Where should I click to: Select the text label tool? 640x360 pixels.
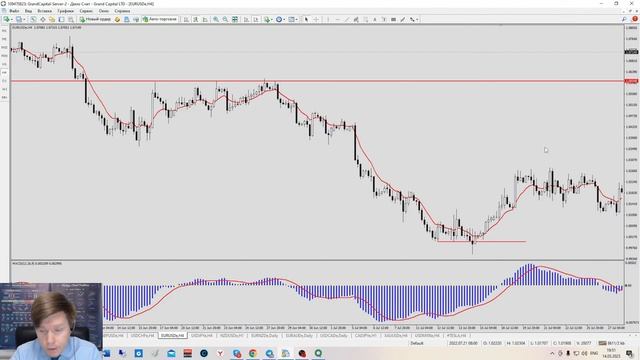pyautogui.click(x=384, y=19)
